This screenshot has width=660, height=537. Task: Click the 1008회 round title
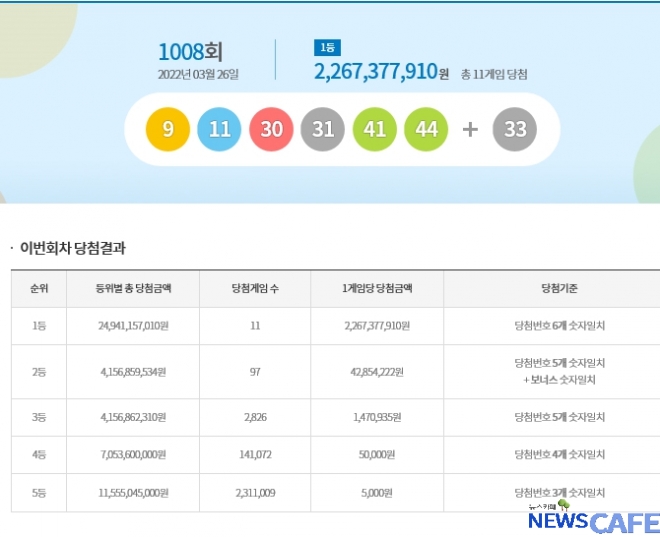click(x=189, y=51)
